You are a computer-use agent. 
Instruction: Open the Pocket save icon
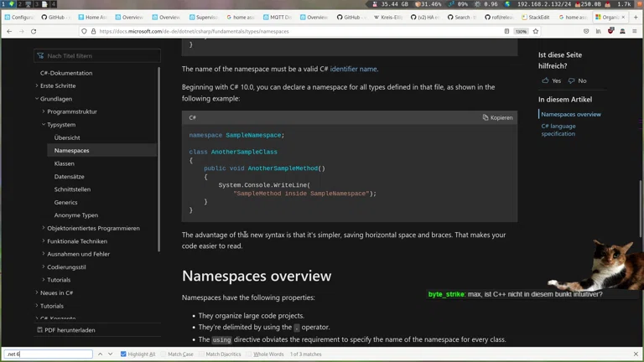[586, 31]
